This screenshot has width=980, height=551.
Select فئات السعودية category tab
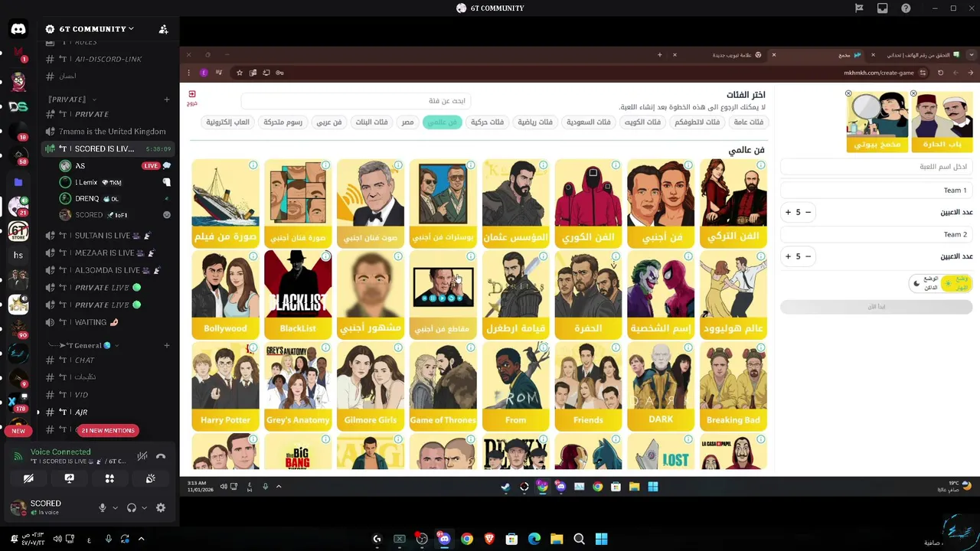(589, 122)
